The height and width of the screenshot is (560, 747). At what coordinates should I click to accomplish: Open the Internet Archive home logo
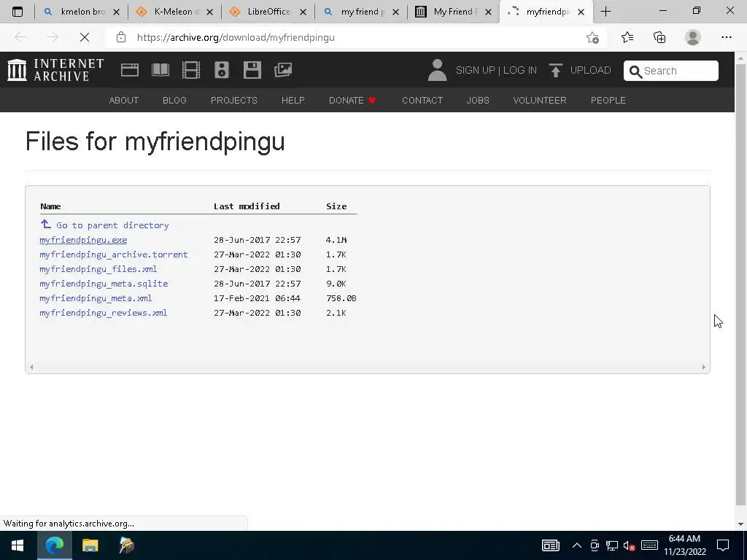(55, 70)
